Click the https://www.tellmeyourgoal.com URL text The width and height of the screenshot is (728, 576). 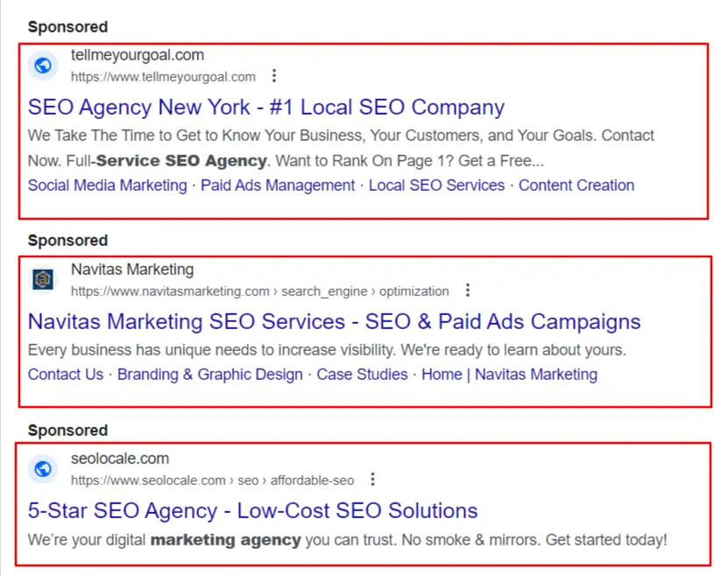click(163, 76)
